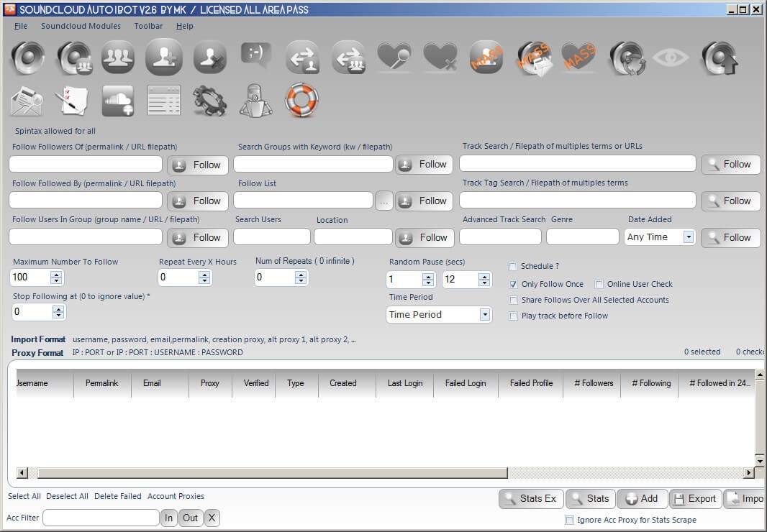
Task: Click the SoundCloud cloud plus account creator icon
Action: pyautogui.click(x=118, y=101)
